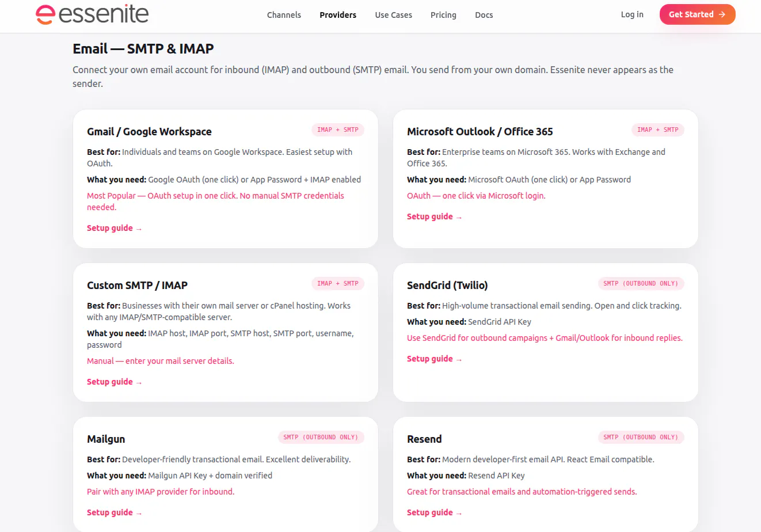The image size is (761, 532).
Task: Go to Use Cases page
Action: [393, 15]
